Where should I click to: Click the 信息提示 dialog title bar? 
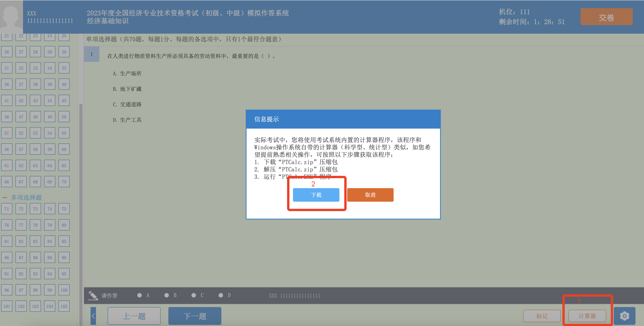(x=343, y=119)
